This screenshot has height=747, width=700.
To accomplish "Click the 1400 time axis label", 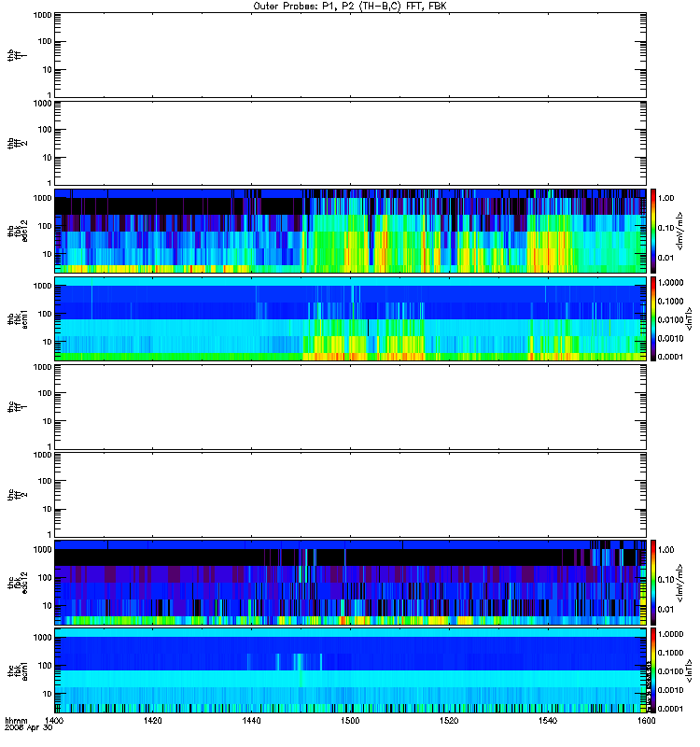I will point(54,720).
